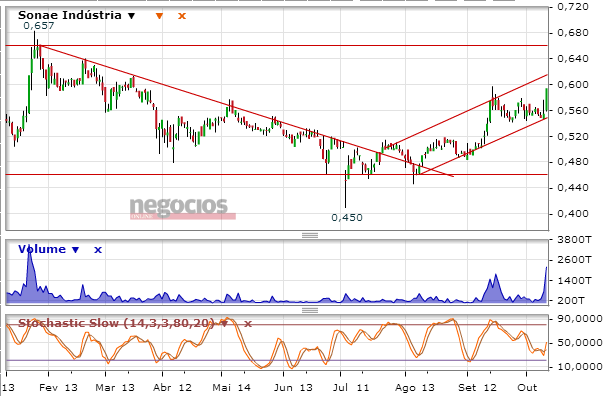Click the Fev 13 date label
The width and height of the screenshot is (613, 397).
point(58,388)
